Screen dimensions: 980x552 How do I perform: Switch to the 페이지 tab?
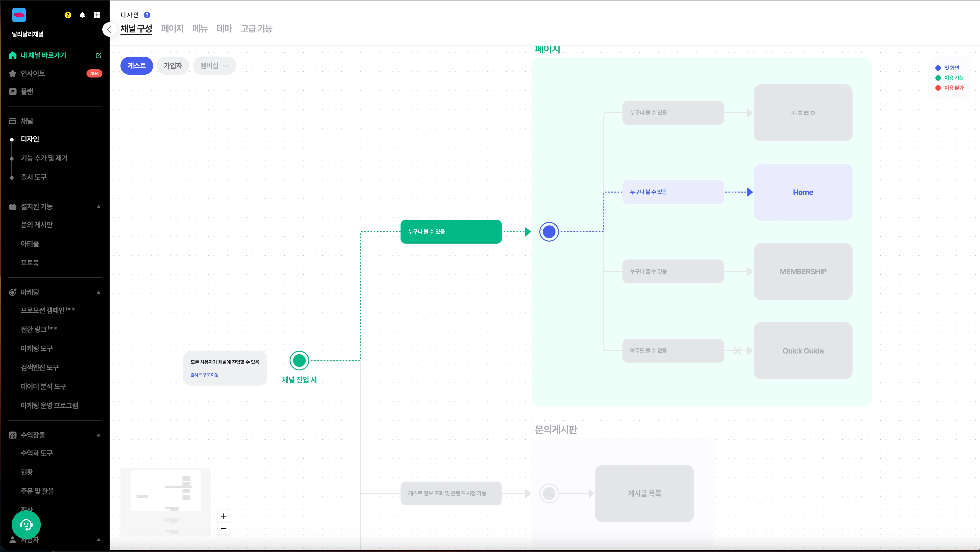pos(172,29)
